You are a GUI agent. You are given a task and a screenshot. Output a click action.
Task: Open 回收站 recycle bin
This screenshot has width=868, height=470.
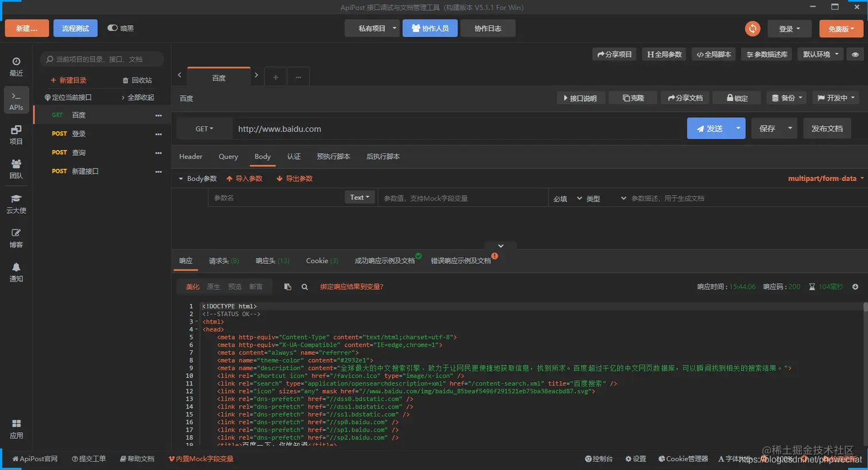click(137, 80)
